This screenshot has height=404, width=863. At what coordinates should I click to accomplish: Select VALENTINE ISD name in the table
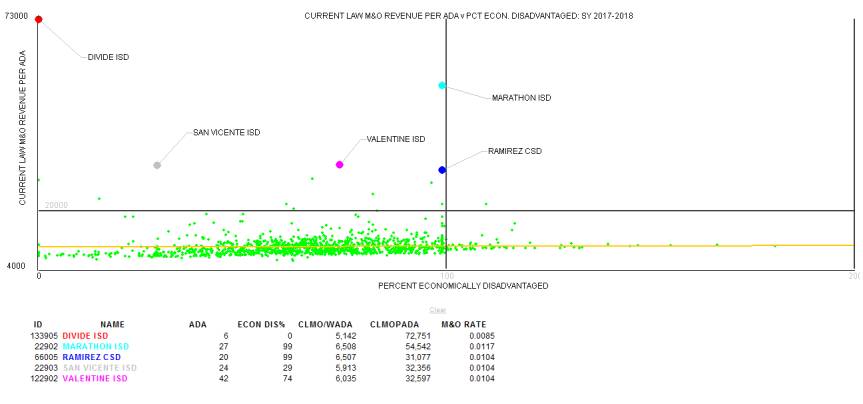(94, 379)
